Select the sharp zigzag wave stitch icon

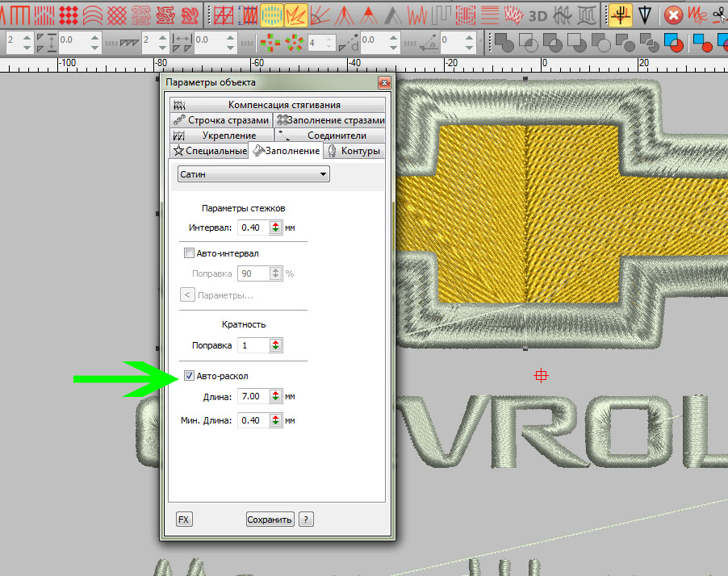(x=417, y=15)
